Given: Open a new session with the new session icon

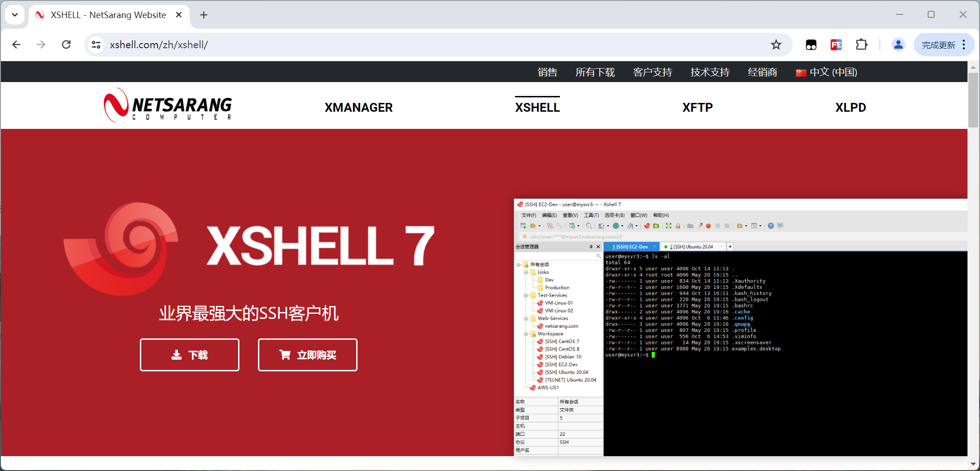Looking at the screenshot, I should pyautogui.click(x=522, y=226).
